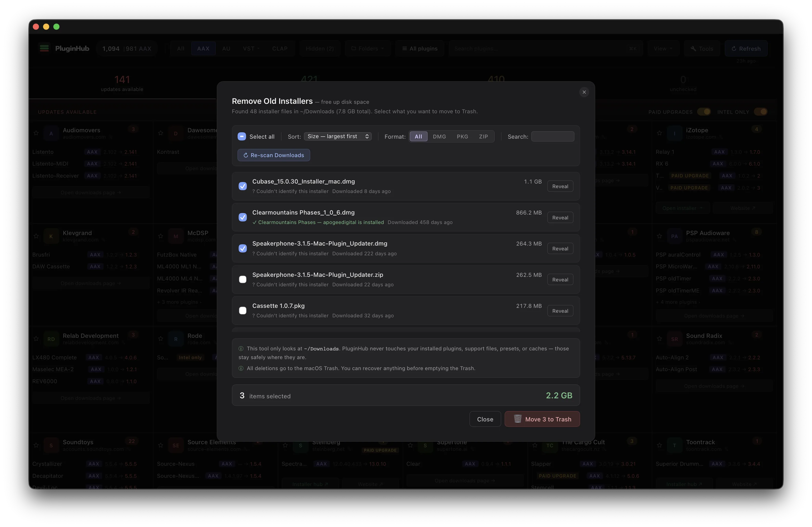Focus the installer Search field
The height and width of the screenshot is (527, 812).
(552, 136)
